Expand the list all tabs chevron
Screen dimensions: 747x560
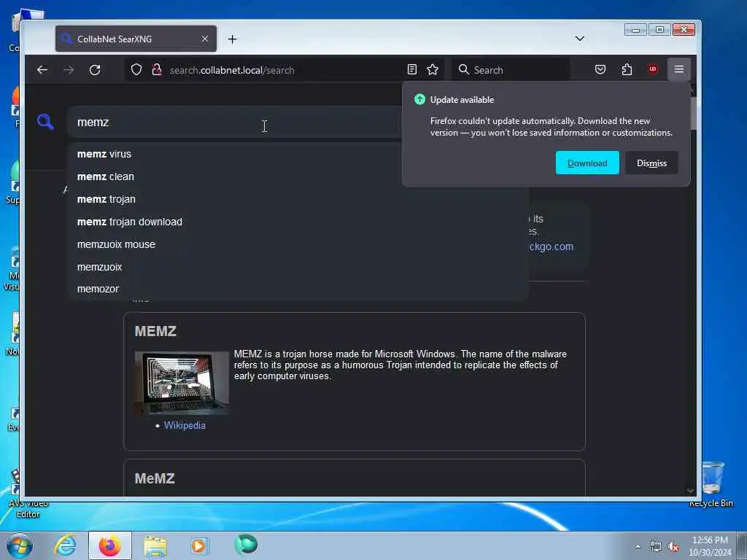pos(580,39)
